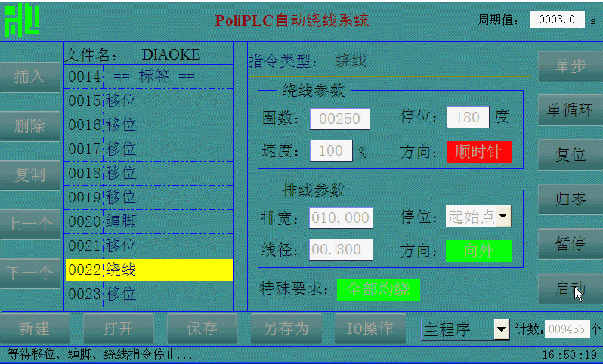603x364 pixels.
Task: Click the PoliPLC logo icon
Action: coord(23,20)
